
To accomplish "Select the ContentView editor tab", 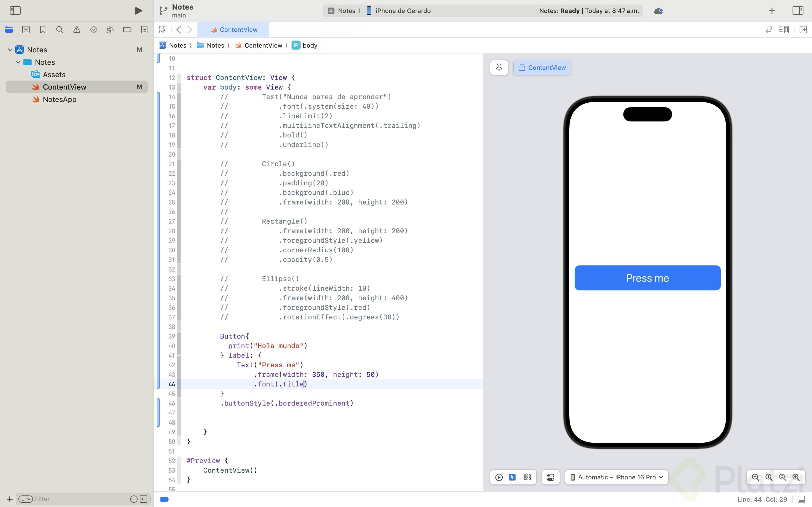I will pos(233,30).
